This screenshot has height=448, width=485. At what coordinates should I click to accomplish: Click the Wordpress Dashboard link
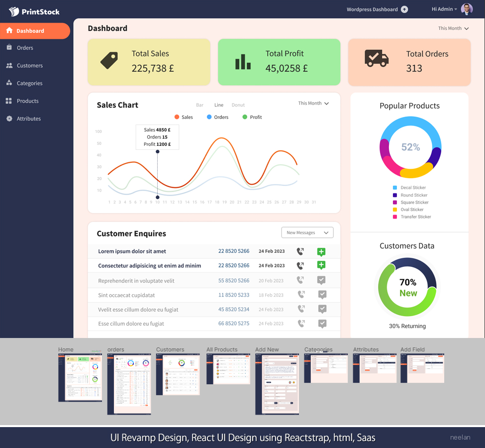[x=372, y=9]
